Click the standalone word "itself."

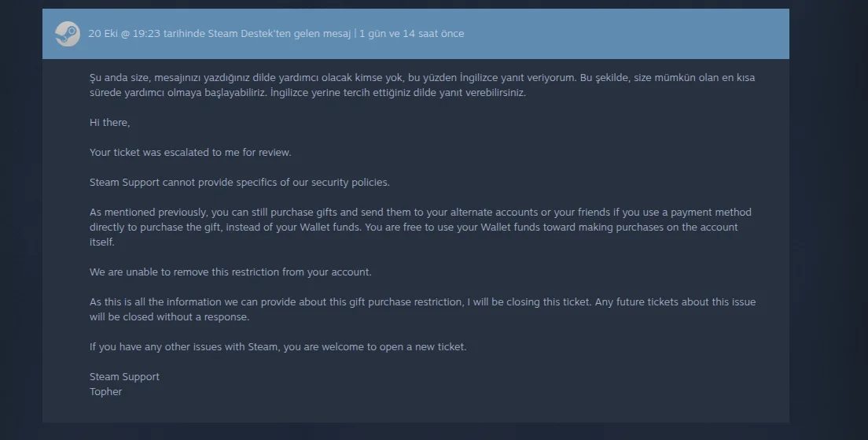coord(102,242)
